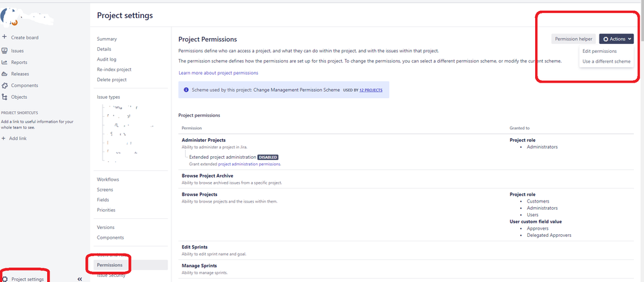Click the Administer Projects permission name
Screen dimensions: 644x282
coord(204,140)
